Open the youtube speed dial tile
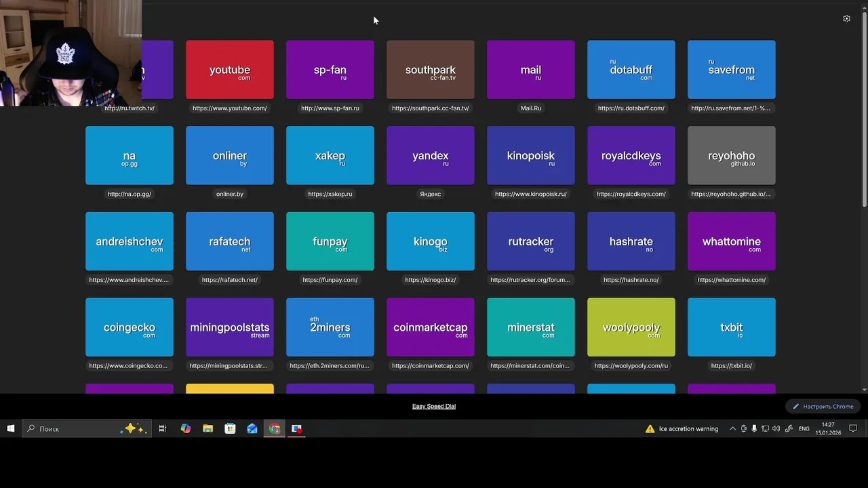Viewport: 868px width, 488px height. (230, 69)
